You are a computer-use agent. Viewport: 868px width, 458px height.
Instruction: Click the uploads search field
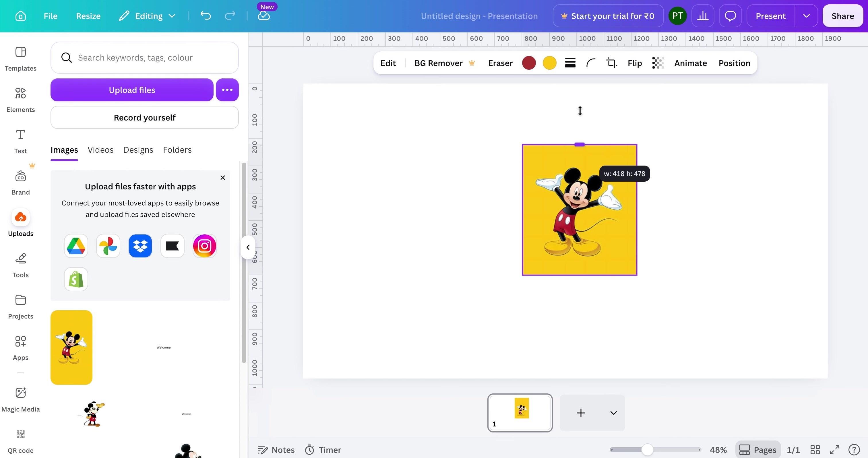[x=145, y=58]
